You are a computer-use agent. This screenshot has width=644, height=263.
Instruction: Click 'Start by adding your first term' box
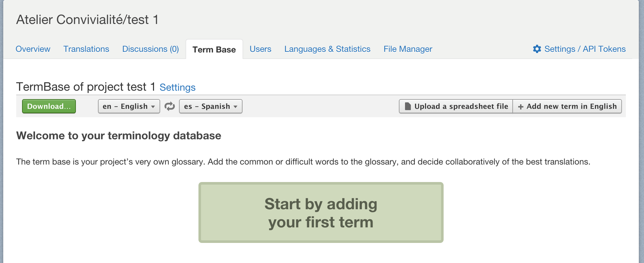[321, 212]
